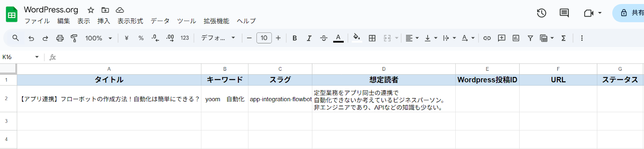The height and width of the screenshot is (149, 644).
Task: Insert a chart
Action: [x=516, y=38]
